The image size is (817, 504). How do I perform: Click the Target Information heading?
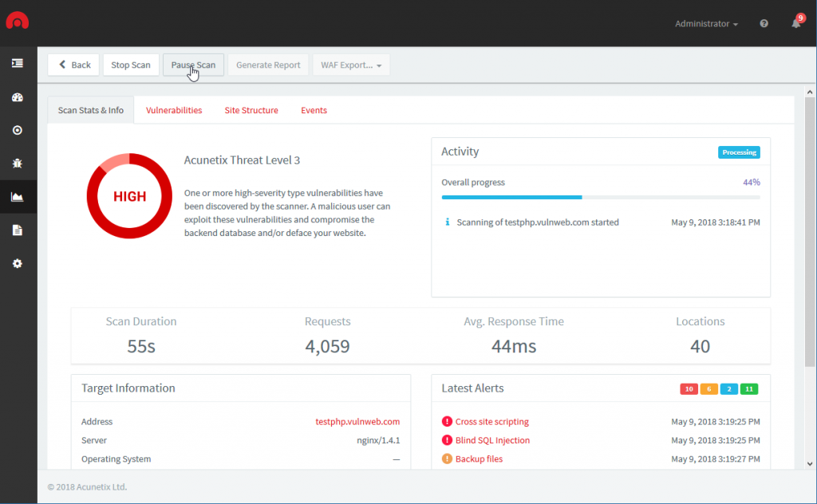click(x=128, y=388)
